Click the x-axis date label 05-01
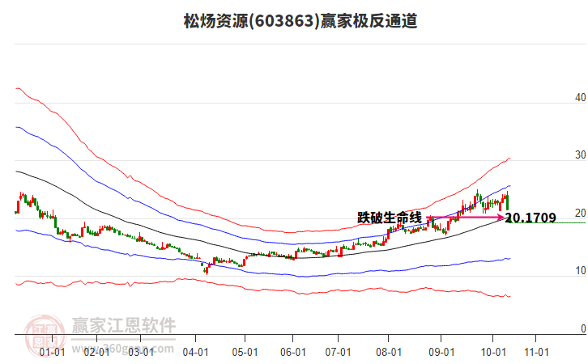588x364 pixels. click(245, 352)
